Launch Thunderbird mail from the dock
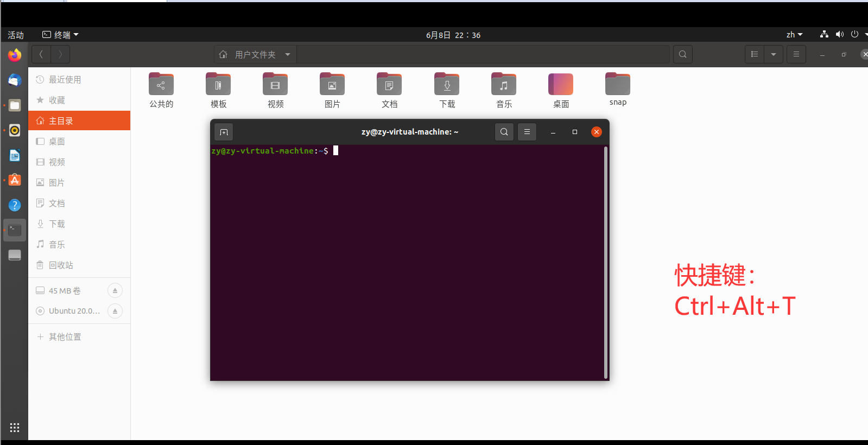Viewport: 868px width, 445px height. [x=15, y=80]
